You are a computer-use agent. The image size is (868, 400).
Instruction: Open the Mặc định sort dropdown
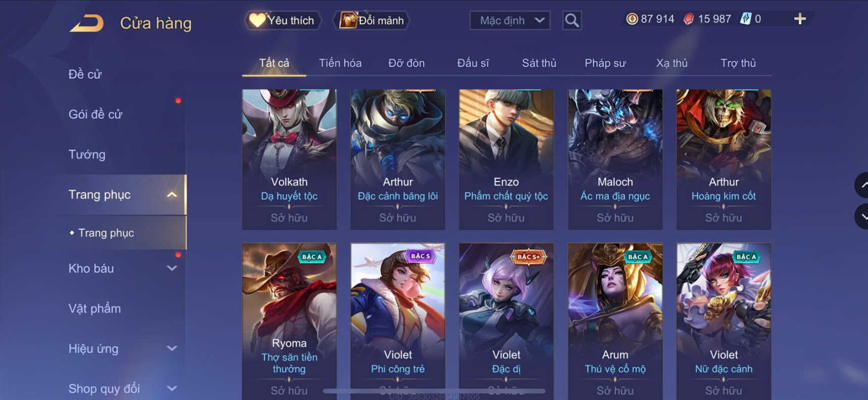point(510,21)
